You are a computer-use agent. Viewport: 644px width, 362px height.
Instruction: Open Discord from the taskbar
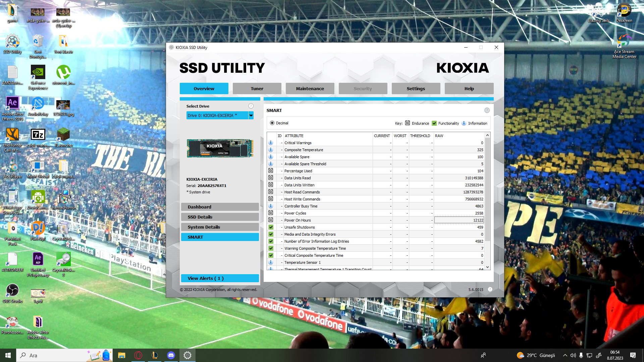tap(171, 355)
